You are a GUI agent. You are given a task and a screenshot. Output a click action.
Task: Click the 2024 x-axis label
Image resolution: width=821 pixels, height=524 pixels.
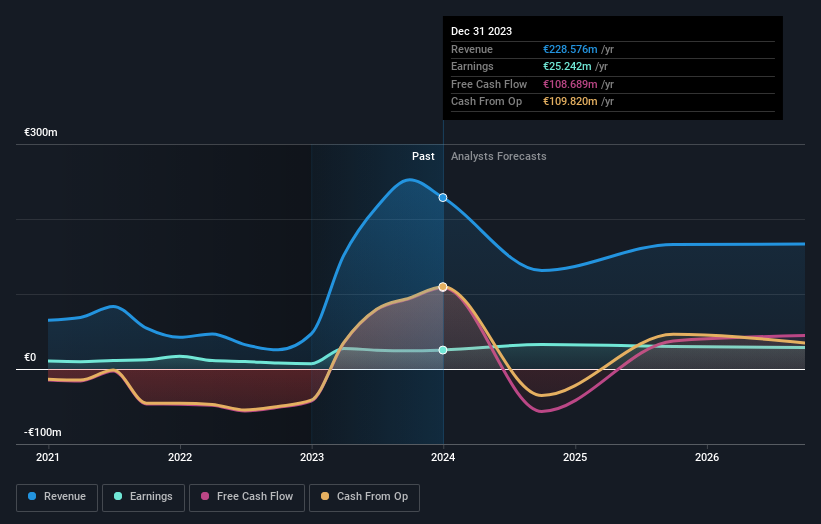tap(443, 458)
